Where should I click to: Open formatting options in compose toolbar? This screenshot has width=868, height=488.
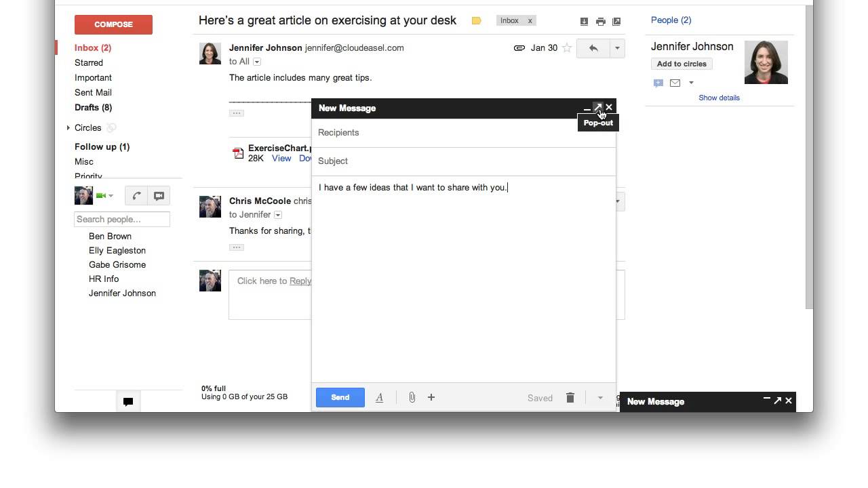pos(379,398)
